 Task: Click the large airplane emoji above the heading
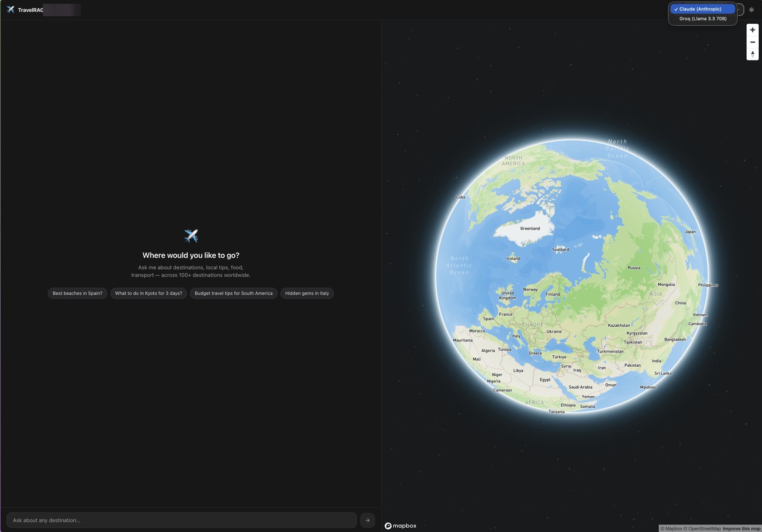[x=191, y=236]
